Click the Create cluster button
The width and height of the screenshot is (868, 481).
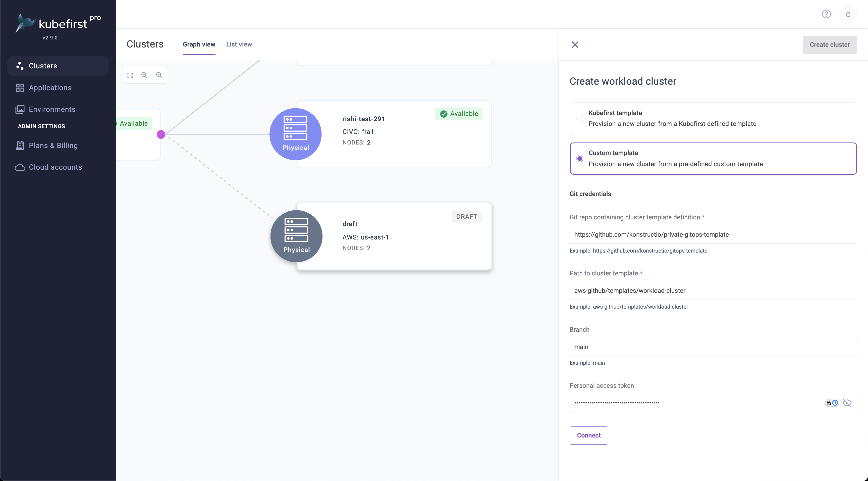click(x=830, y=44)
